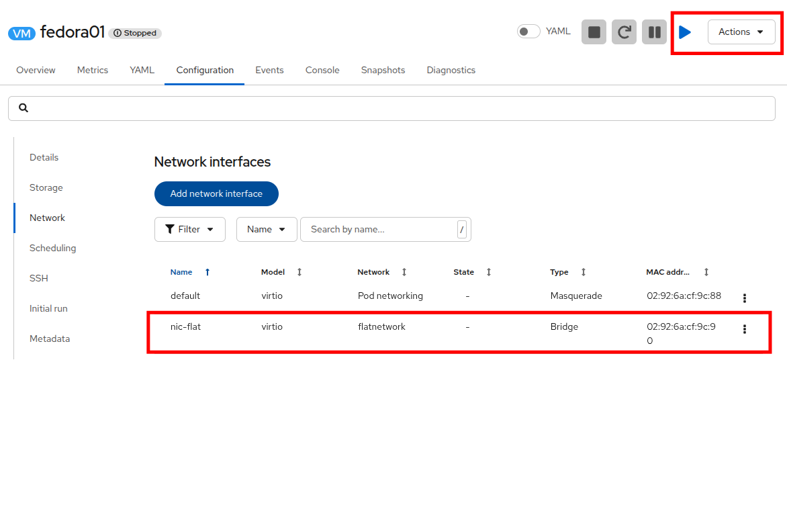Viewport: 787px width, 532px height.
Task: Open the Diagnostics tab
Action: click(451, 71)
